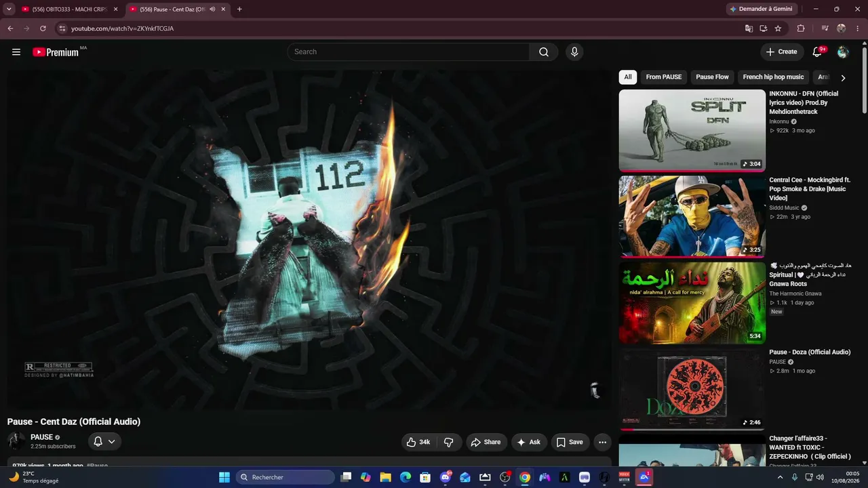Open more actions for the video
Image resolution: width=868 pixels, height=488 pixels.
(x=602, y=442)
